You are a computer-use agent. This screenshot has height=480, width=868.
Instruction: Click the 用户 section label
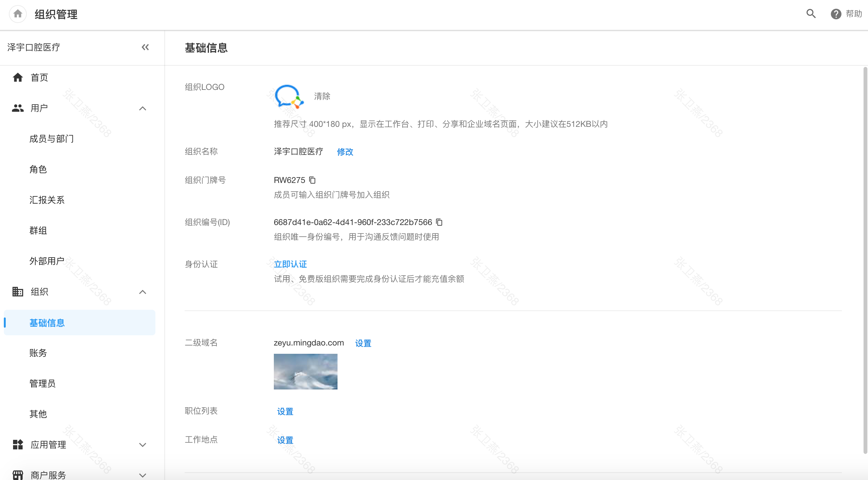click(x=39, y=108)
